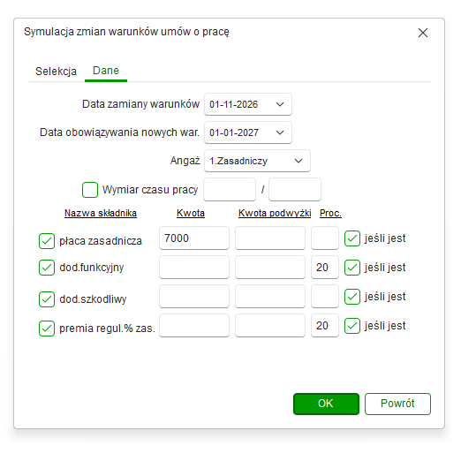The width and height of the screenshot is (476, 461).
Task: Toggle jeśli jest for premia regul.% zas.
Action: point(352,326)
